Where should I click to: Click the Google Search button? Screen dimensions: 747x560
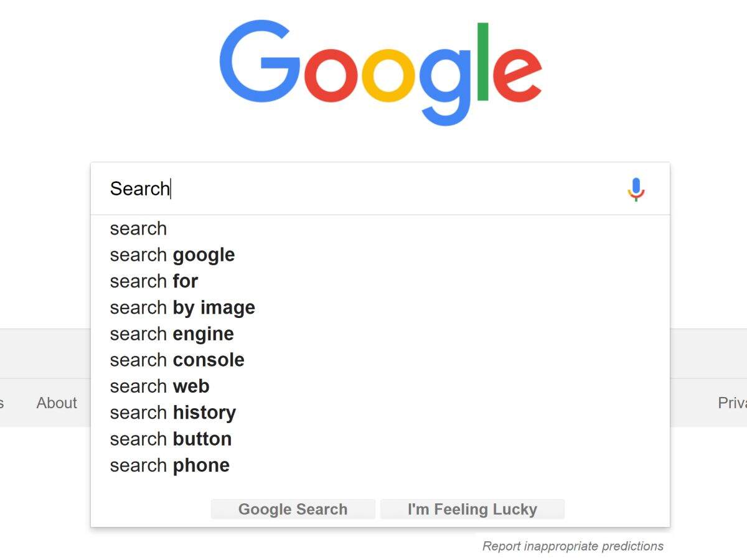click(293, 509)
